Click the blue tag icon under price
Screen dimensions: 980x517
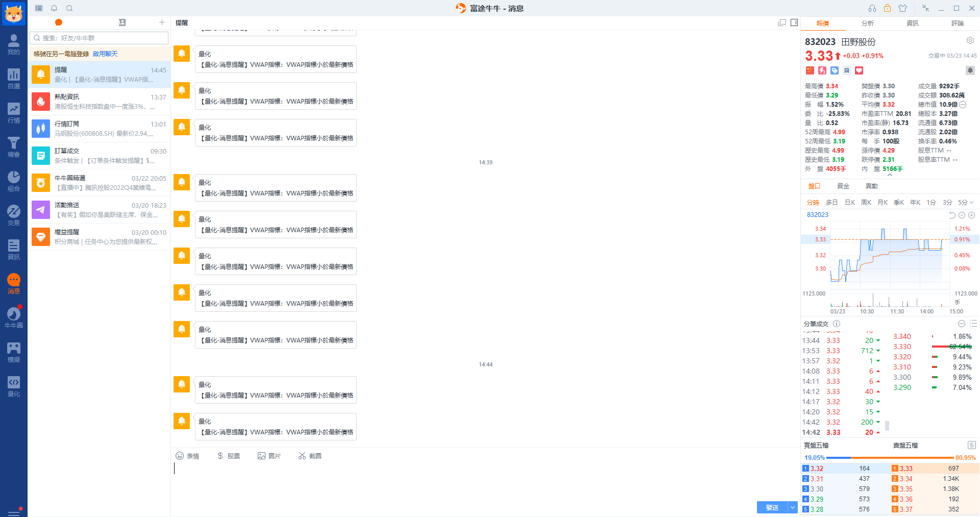tap(835, 70)
